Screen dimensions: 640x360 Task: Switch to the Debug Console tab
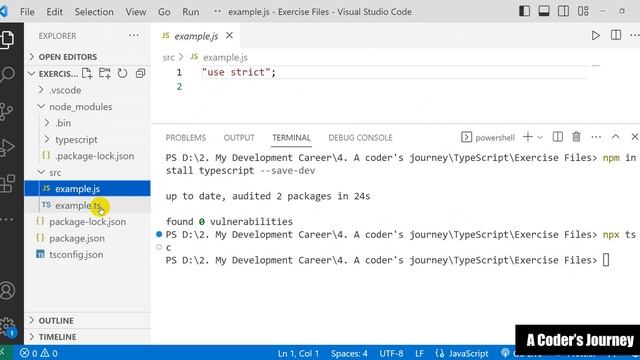(x=360, y=138)
